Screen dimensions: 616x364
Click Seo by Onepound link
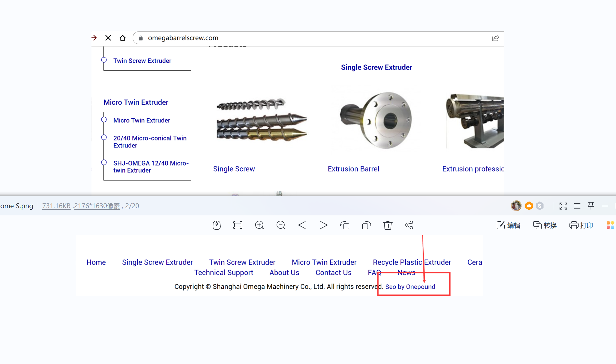(x=410, y=287)
